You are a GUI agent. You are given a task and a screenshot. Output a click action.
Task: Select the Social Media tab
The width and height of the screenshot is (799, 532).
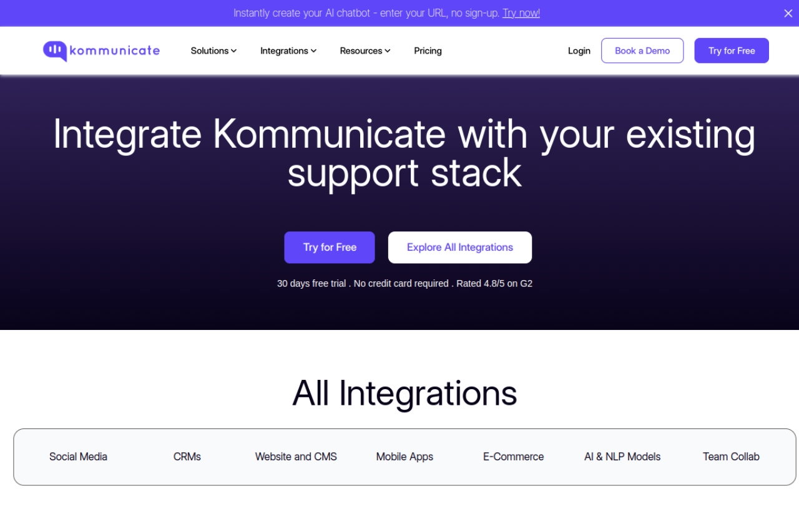(78, 457)
